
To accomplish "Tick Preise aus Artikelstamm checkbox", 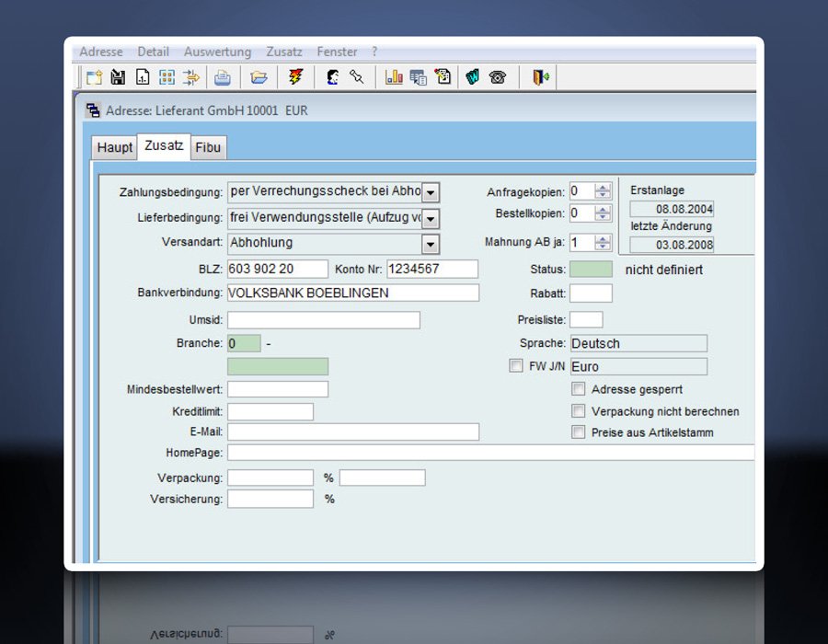I will tap(579, 432).
